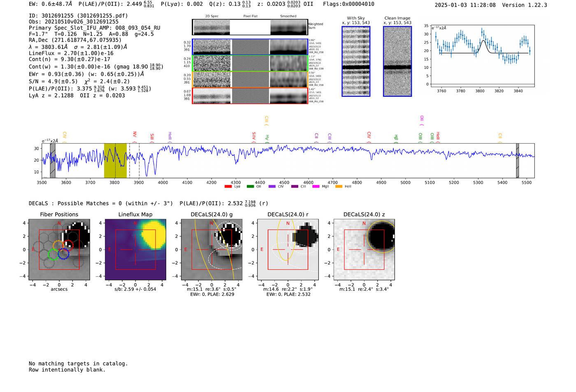Click the magenta OII line marker
This screenshot has width=576, height=392.
(422, 121)
